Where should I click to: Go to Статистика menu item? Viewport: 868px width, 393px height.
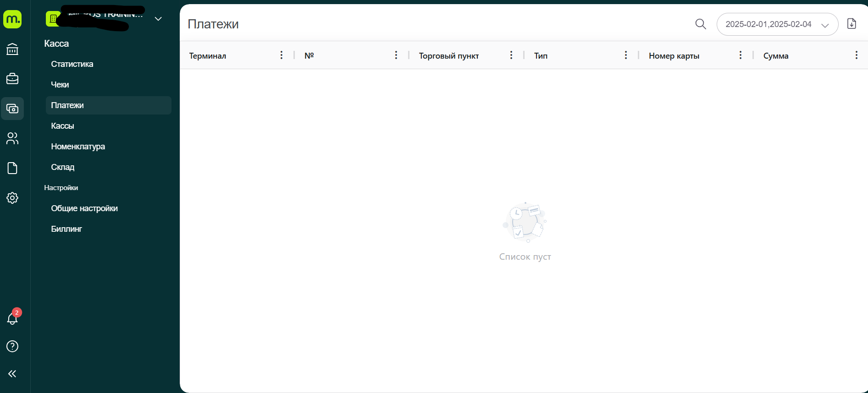(x=72, y=64)
